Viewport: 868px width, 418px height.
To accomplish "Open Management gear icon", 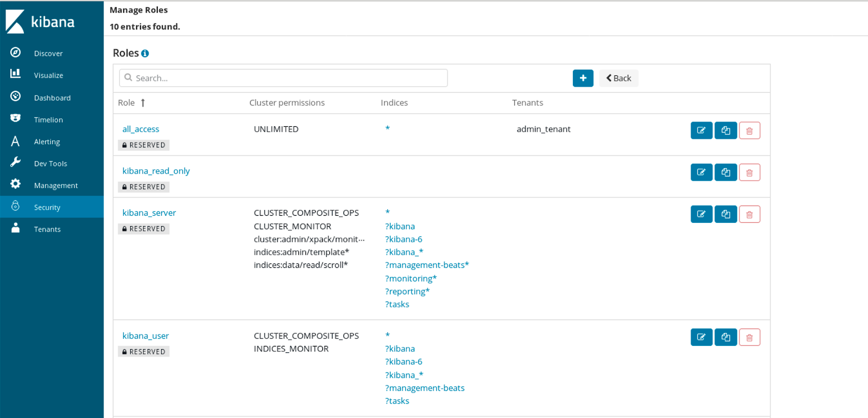I will coord(15,184).
